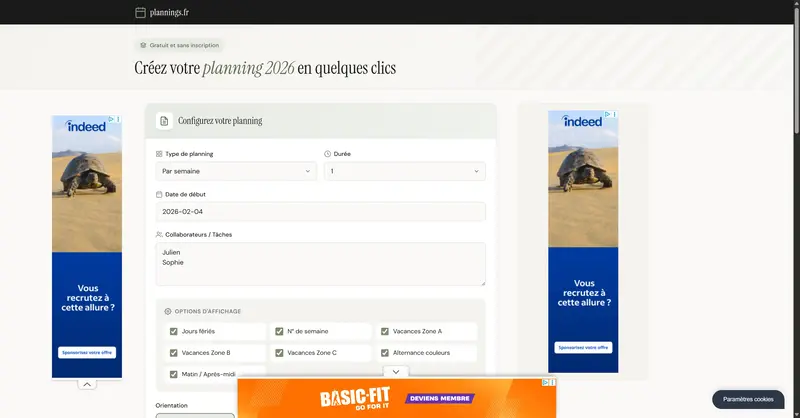The width and height of the screenshot is (800, 418).
Task: Click the 'Configurez votre planning' heading
Action: pos(220,121)
